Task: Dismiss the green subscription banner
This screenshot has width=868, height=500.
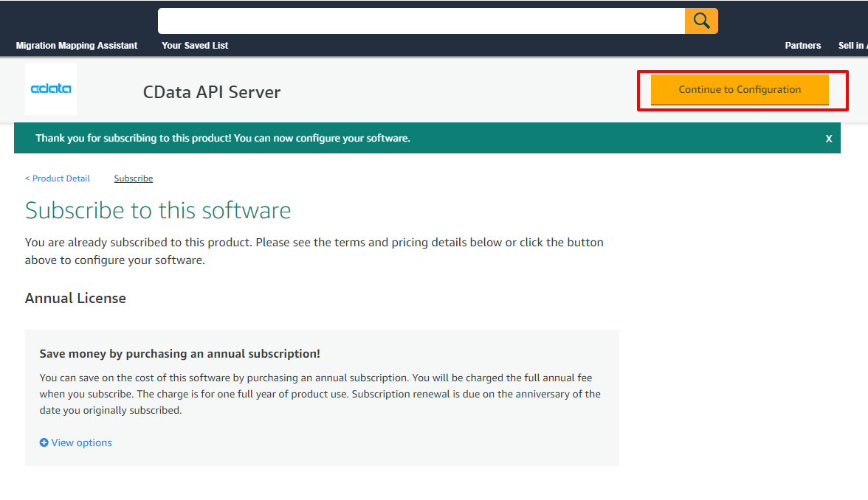Action: (x=829, y=139)
